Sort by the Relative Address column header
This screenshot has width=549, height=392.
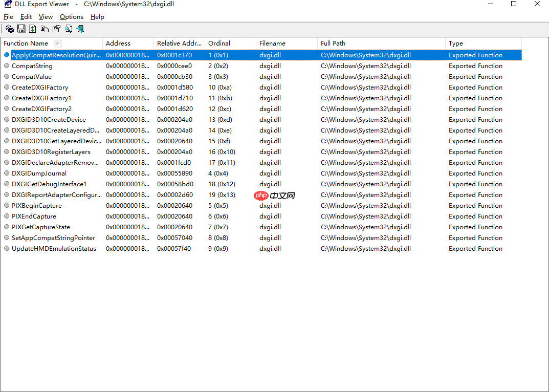click(x=179, y=43)
